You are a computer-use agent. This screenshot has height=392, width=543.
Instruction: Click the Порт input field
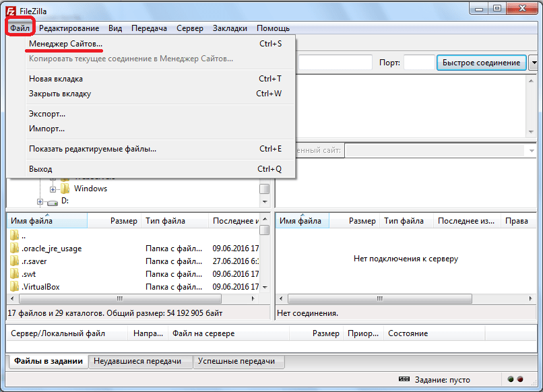[x=418, y=63]
